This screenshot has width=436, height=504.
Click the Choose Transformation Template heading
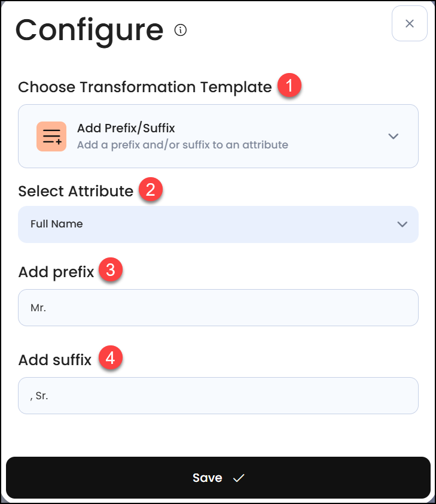pyautogui.click(x=144, y=87)
